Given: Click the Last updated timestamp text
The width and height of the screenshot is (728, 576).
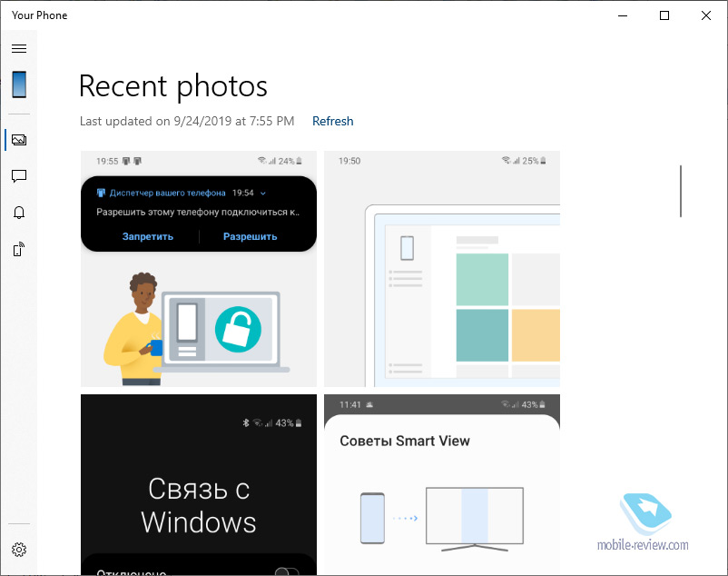Looking at the screenshot, I should 187,121.
